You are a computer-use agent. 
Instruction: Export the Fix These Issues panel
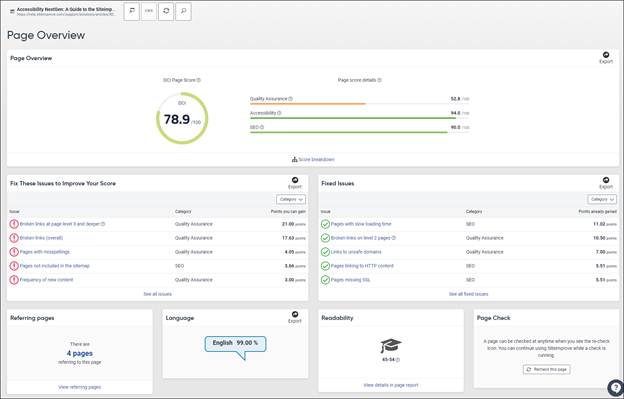tap(294, 183)
